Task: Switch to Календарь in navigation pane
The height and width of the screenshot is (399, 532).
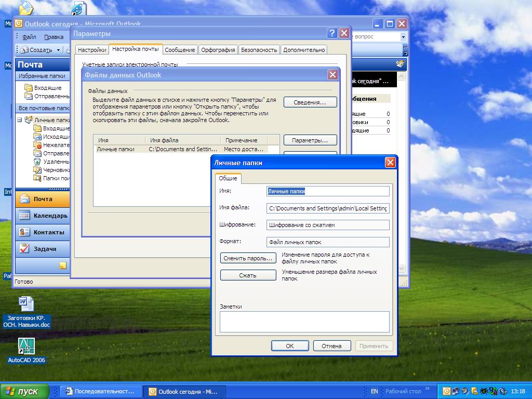Action: point(43,216)
